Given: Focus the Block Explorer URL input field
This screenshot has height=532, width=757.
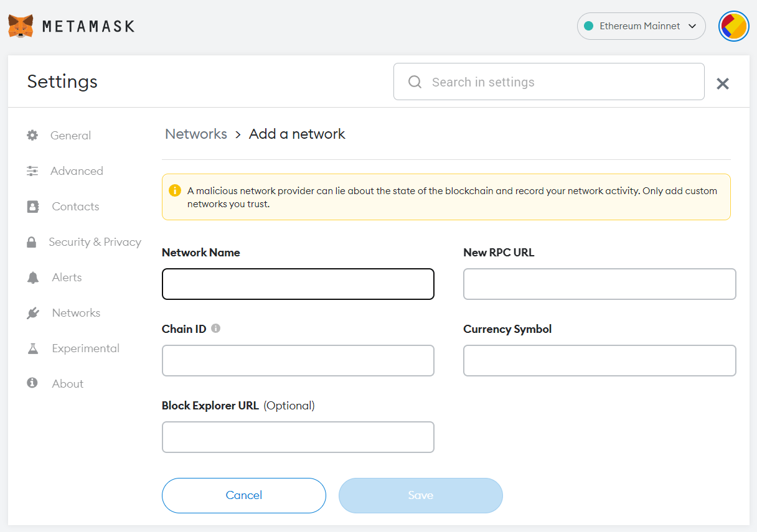Looking at the screenshot, I should pos(298,437).
